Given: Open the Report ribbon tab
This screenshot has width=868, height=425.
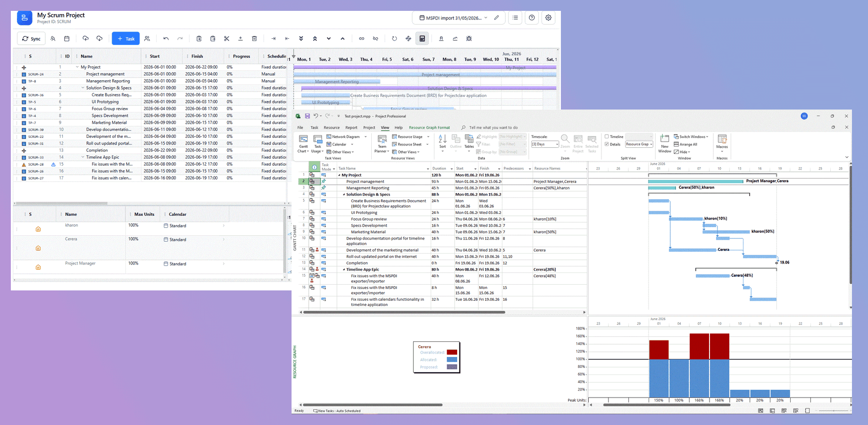Looking at the screenshot, I should point(351,127).
